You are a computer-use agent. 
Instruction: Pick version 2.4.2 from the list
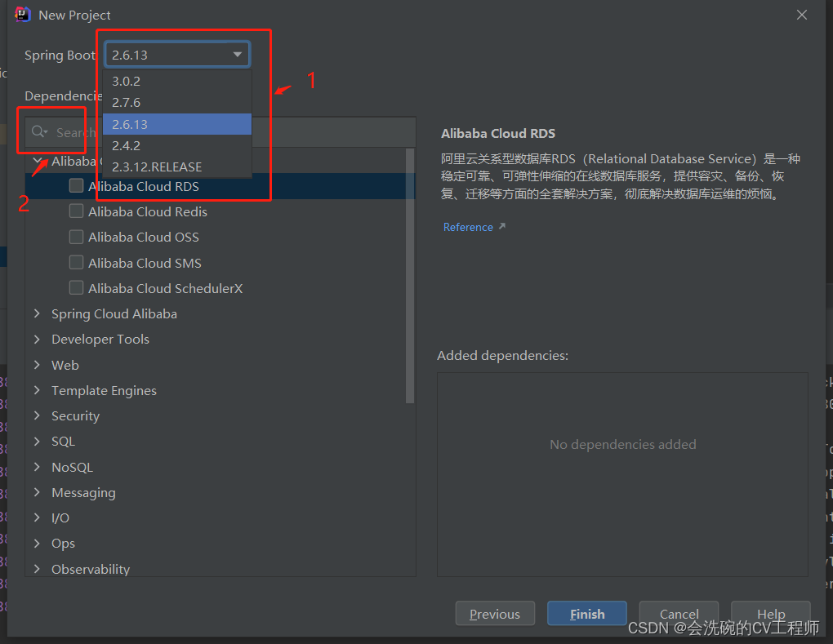click(x=177, y=145)
